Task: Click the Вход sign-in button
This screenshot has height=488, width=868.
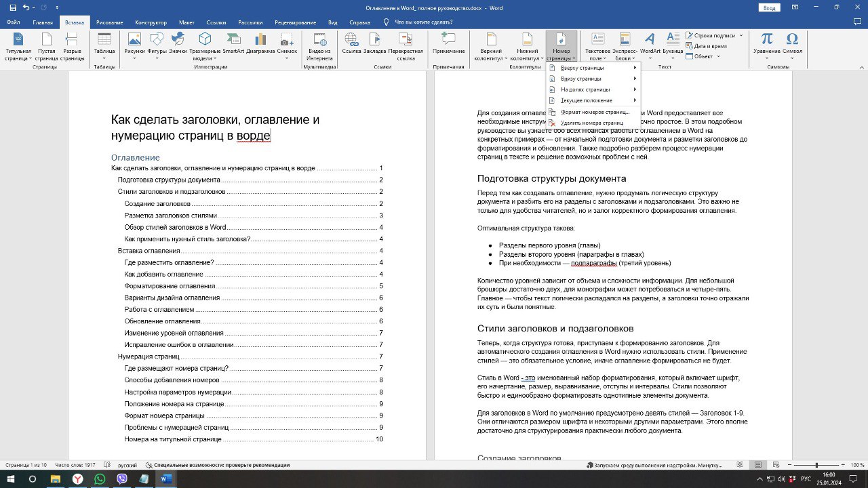Action: click(769, 7)
